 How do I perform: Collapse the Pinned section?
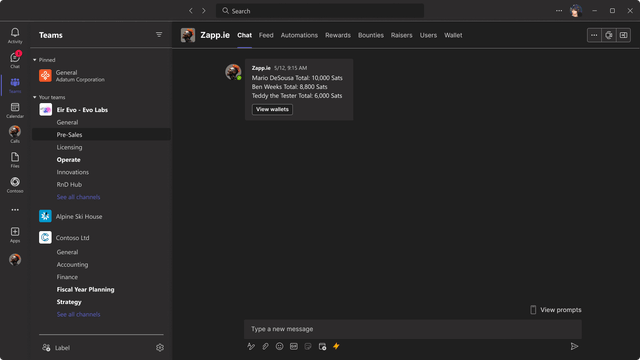(35, 60)
